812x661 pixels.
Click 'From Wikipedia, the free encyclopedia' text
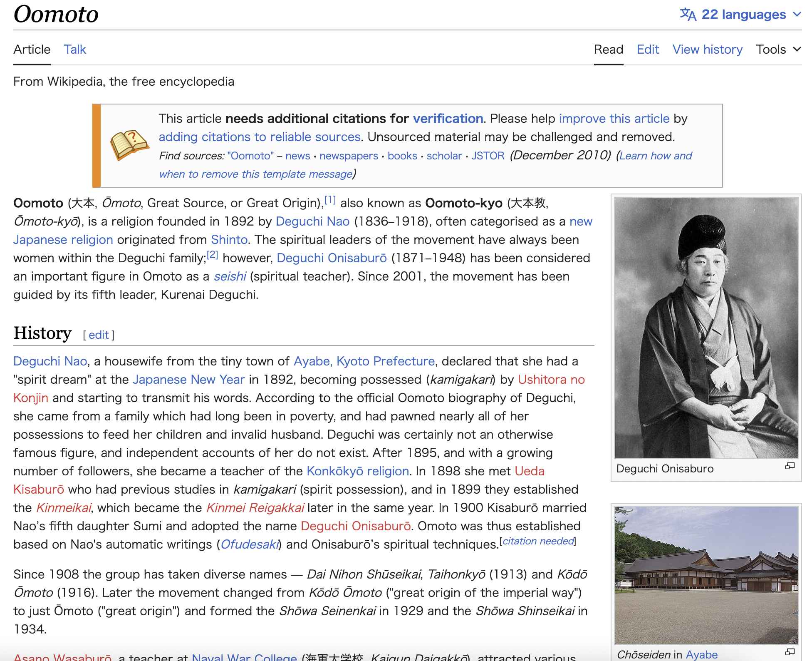pyautogui.click(x=124, y=82)
